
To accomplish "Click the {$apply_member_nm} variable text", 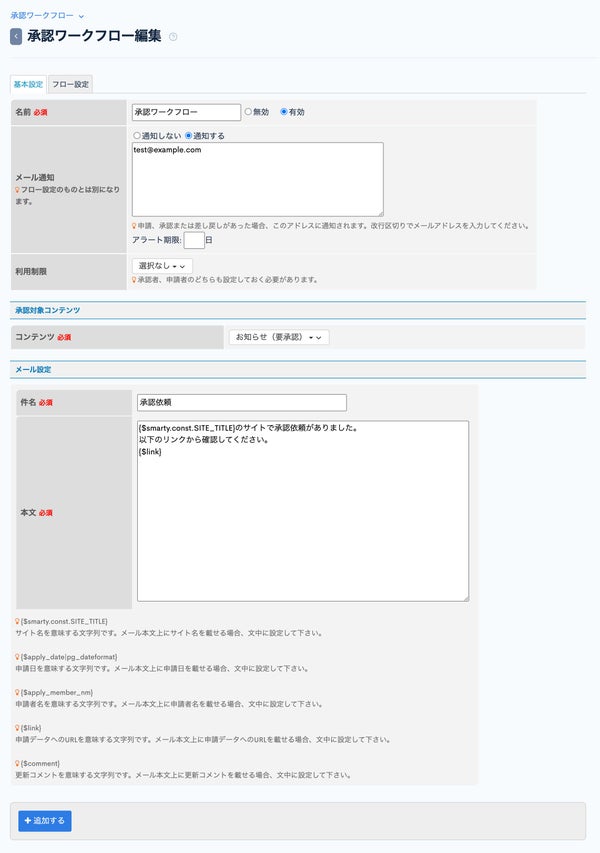I will 57,693.
